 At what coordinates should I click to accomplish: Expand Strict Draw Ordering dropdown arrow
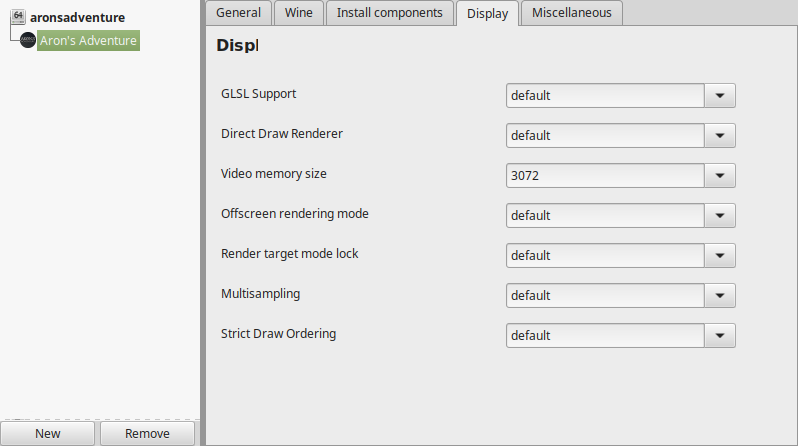[x=720, y=336]
